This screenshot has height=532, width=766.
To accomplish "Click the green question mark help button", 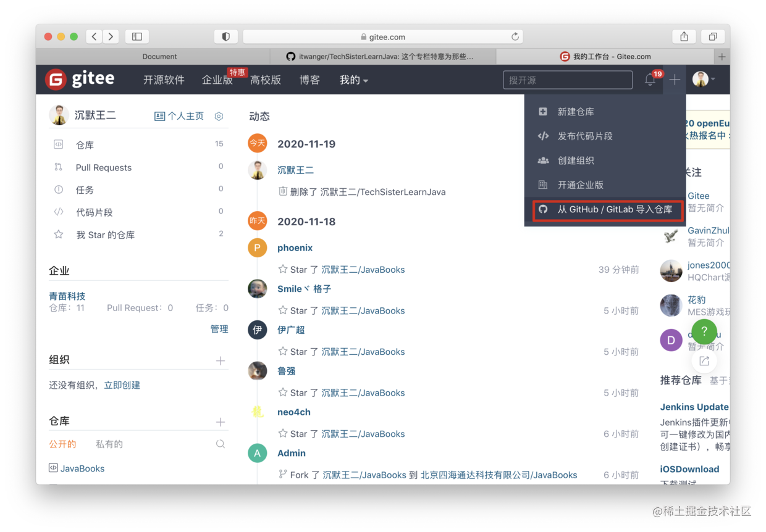I will pyautogui.click(x=704, y=331).
